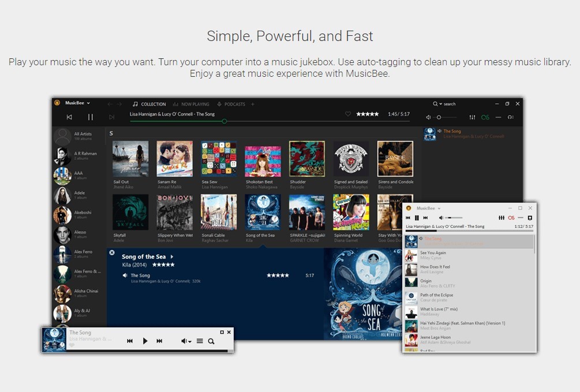Open equalizer in light compact player
Screen dimensions: 580x392
tap(501, 218)
